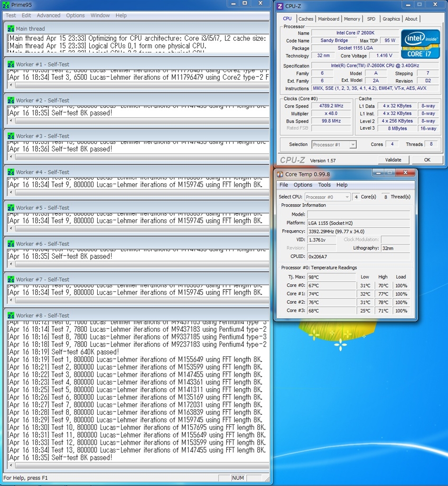Click the Prime95 title bar icon

coord(6,5)
